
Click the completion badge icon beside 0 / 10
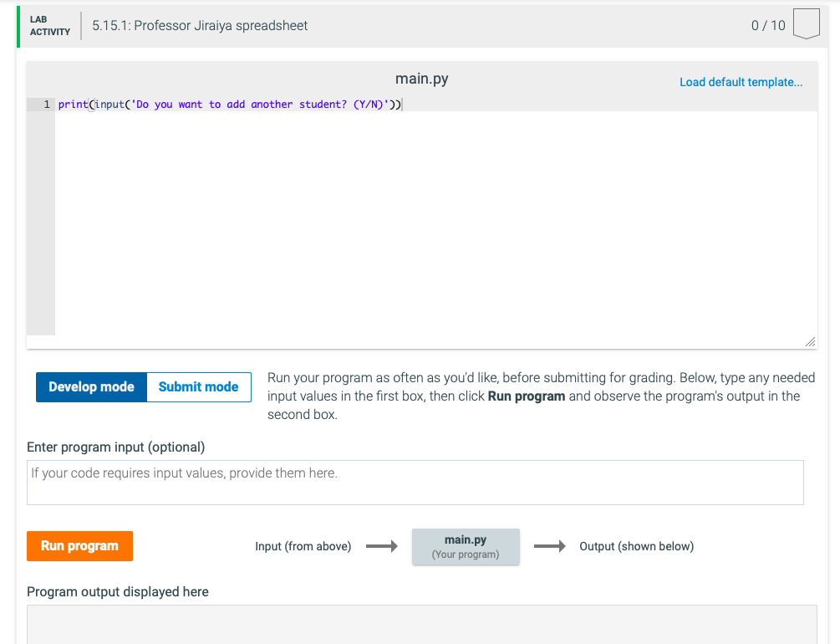point(807,24)
